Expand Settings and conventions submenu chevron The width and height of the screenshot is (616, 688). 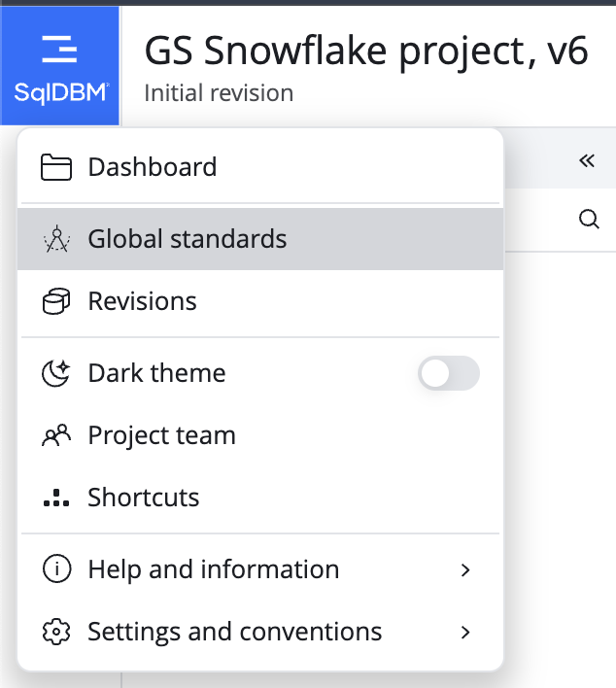click(x=465, y=633)
